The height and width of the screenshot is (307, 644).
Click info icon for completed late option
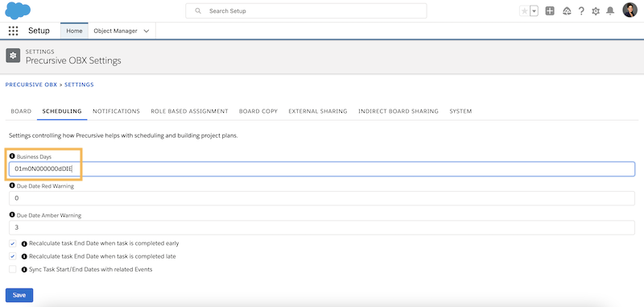coord(24,256)
